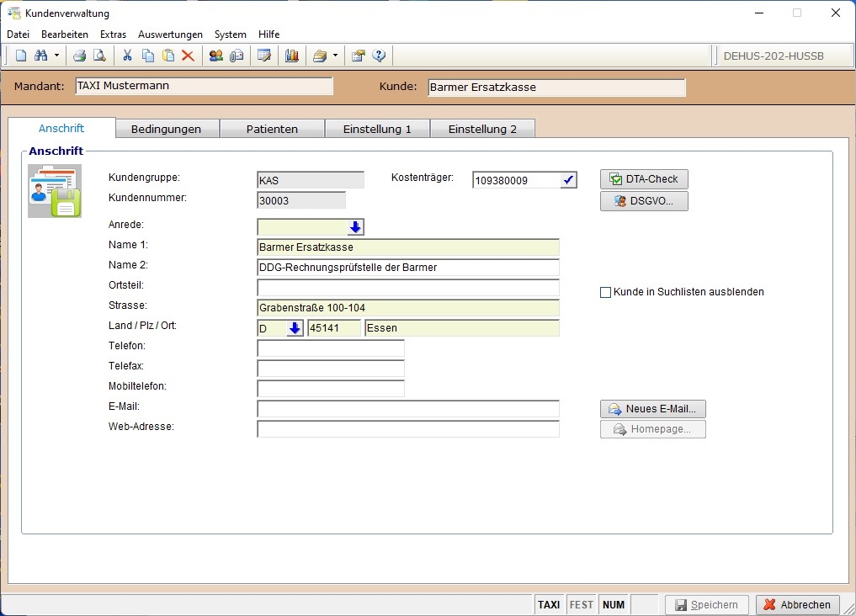Open the dropdown arrow beside stacked folders icon

pyautogui.click(x=335, y=56)
